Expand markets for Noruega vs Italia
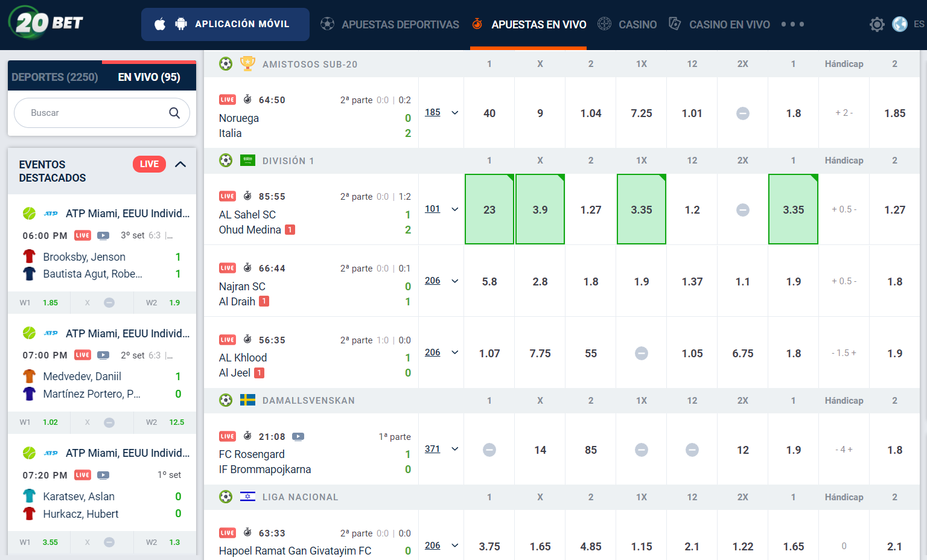This screenshot has width=927, height=560. coord(455,113)
